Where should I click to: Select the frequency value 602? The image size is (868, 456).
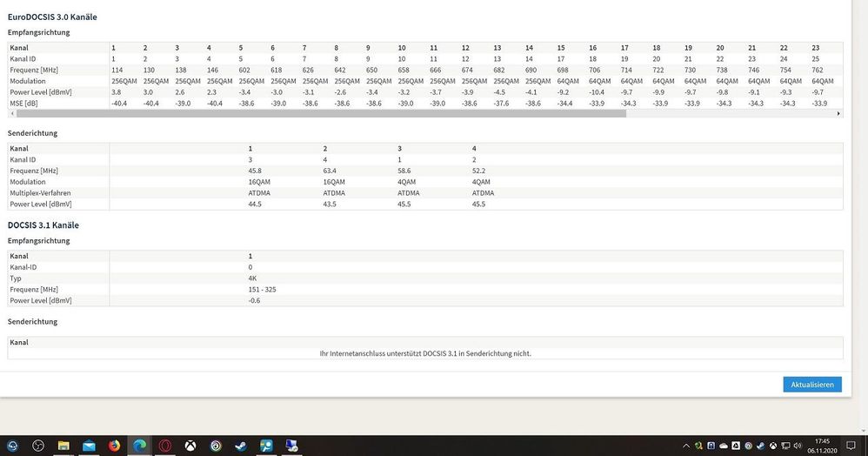[244, 70]
